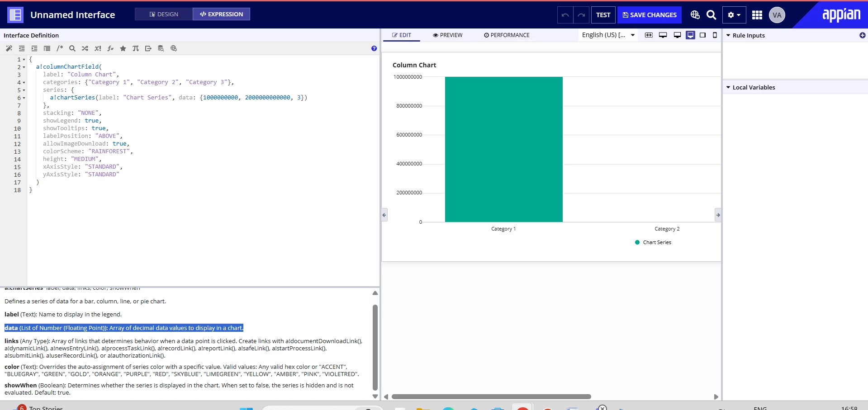Click the globe translation icon in editor toolbar
The height and width of the screenshot is (410, 868).
pyautogui.click(x=174, y=48)
